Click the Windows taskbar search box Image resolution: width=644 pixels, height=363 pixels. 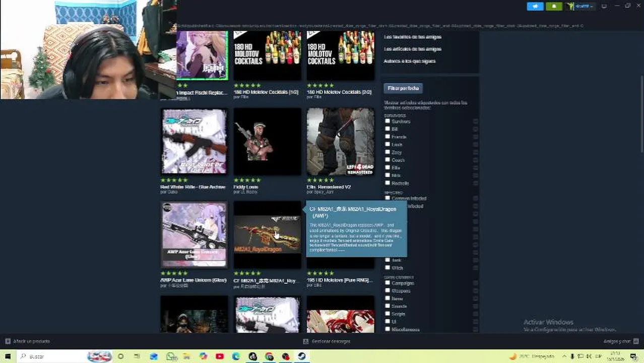[x=66, y=356]
